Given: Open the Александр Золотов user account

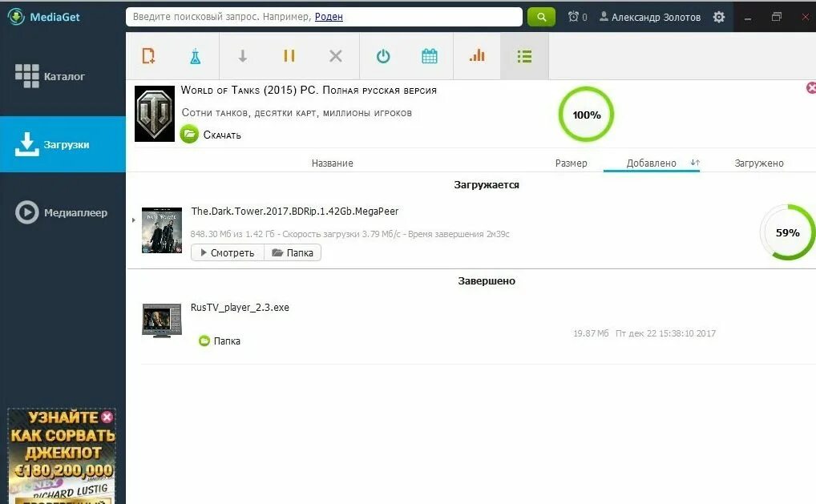Looking at the screenshot, I should [x=650, y=17].
